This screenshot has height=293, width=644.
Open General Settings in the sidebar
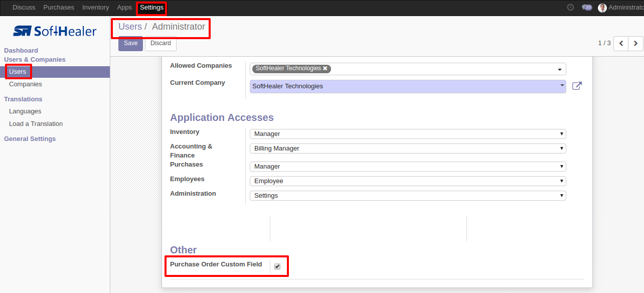pyautogui.click(x=30, y=139)
